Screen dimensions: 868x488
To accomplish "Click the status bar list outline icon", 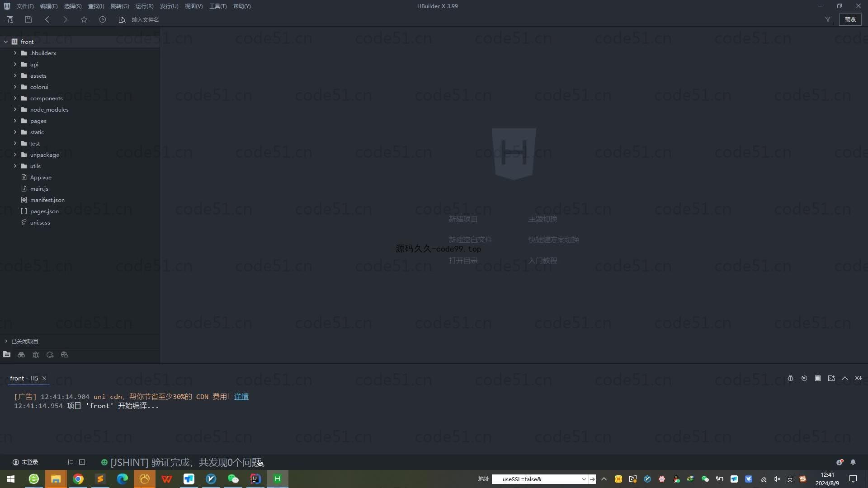I will pyautogui.click(x=70, y=462).
